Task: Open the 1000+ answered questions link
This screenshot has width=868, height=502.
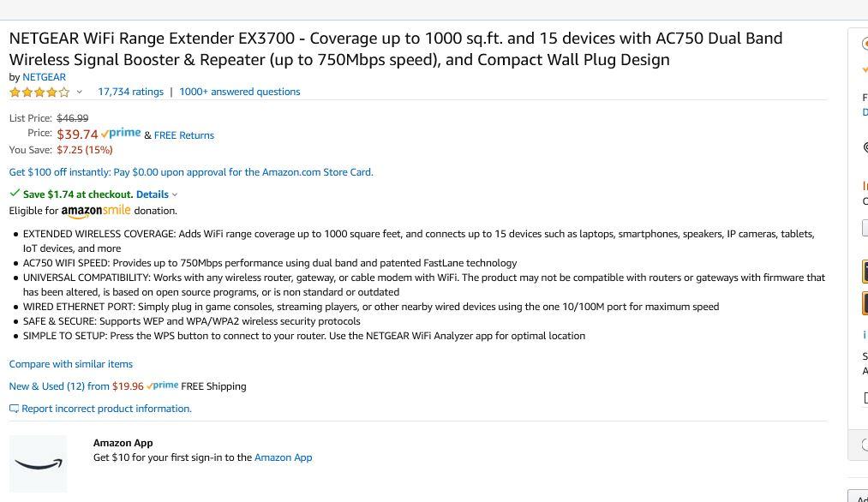Action: coord(240,92)
